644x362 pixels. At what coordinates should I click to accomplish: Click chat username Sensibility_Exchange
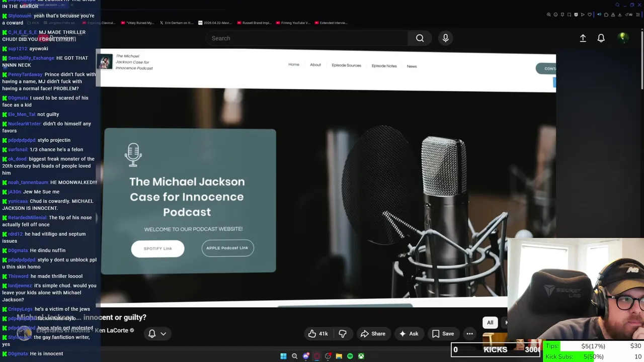[31, 58]
